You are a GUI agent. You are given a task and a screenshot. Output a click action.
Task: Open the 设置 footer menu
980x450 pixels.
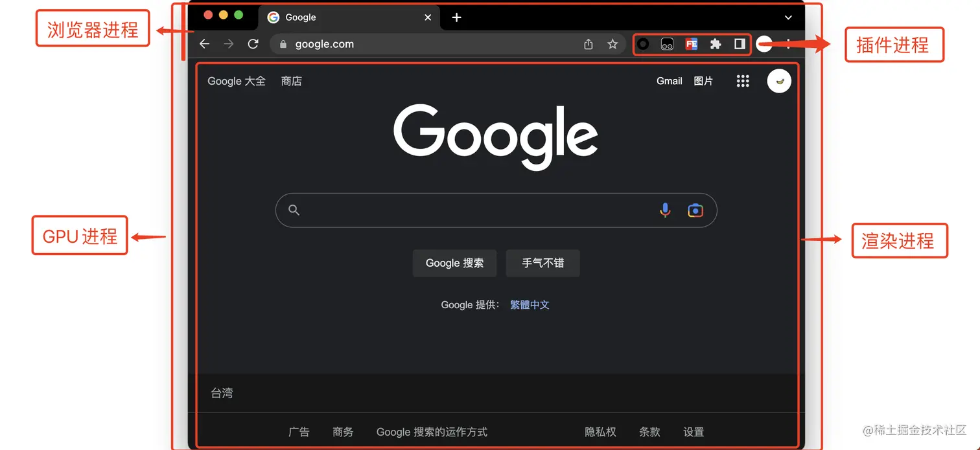pyautogui.click(x=694, y=432)
